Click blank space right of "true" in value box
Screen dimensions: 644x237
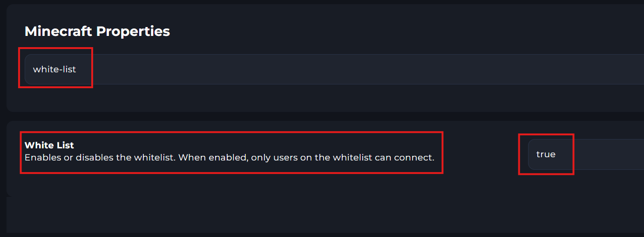pyautogui.click(x=605, y=154)
